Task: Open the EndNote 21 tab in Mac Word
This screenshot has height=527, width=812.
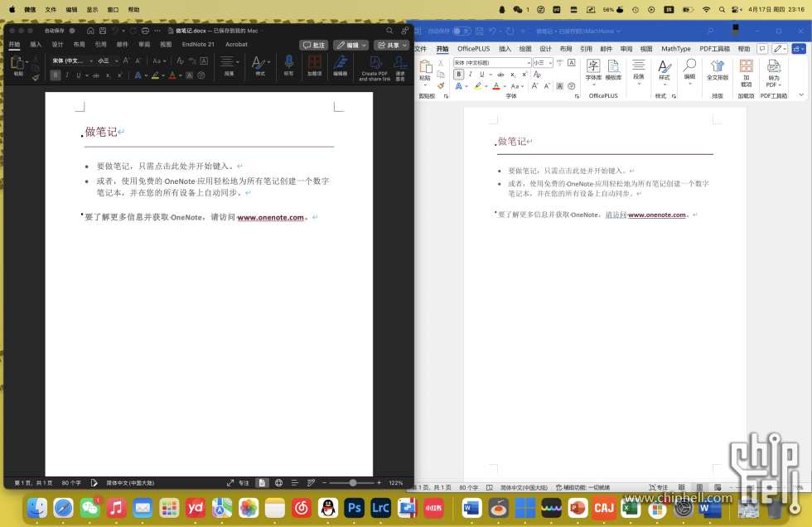Action: tap(198, 45)
